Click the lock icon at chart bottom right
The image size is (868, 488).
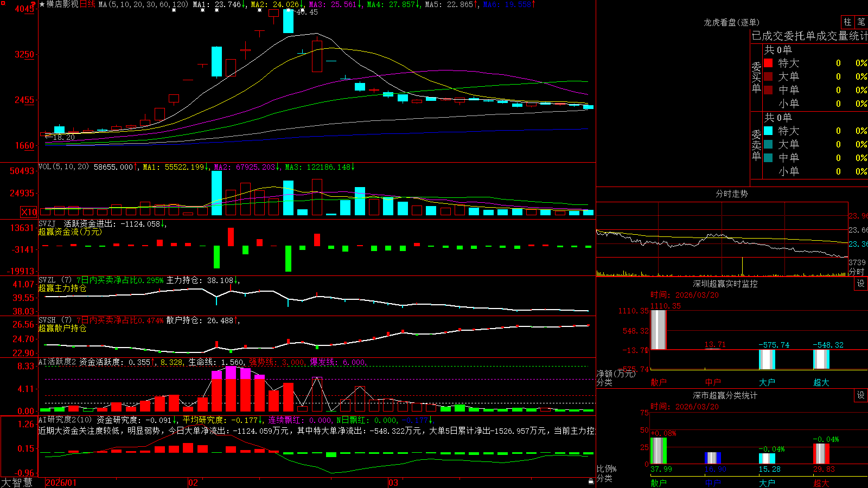click(x=591, y=481)
